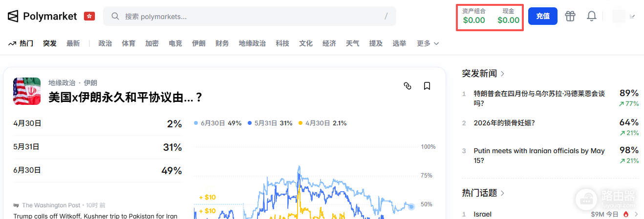Click the US-Iran flags market thumbnail
Viewport: 644px width, 219px height.
pyautogui.click(x=27, y=91)
